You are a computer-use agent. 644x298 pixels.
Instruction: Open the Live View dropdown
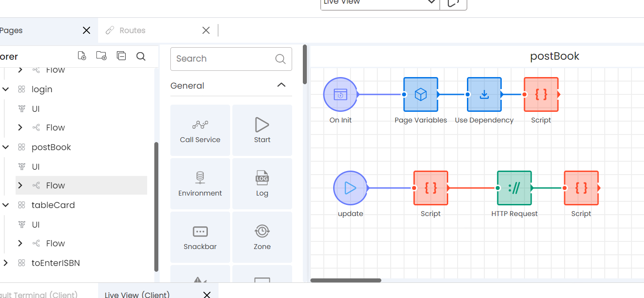click(x=380, y=4)
